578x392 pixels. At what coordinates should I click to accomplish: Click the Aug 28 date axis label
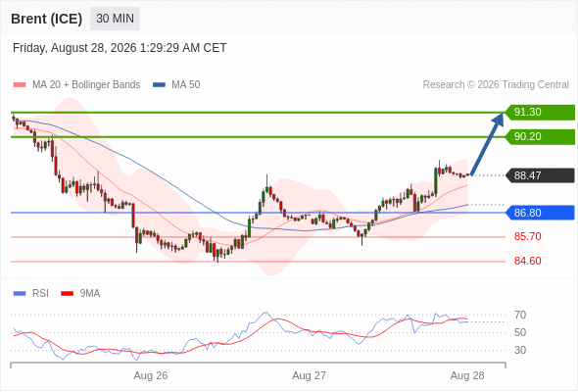pos(467,375)
